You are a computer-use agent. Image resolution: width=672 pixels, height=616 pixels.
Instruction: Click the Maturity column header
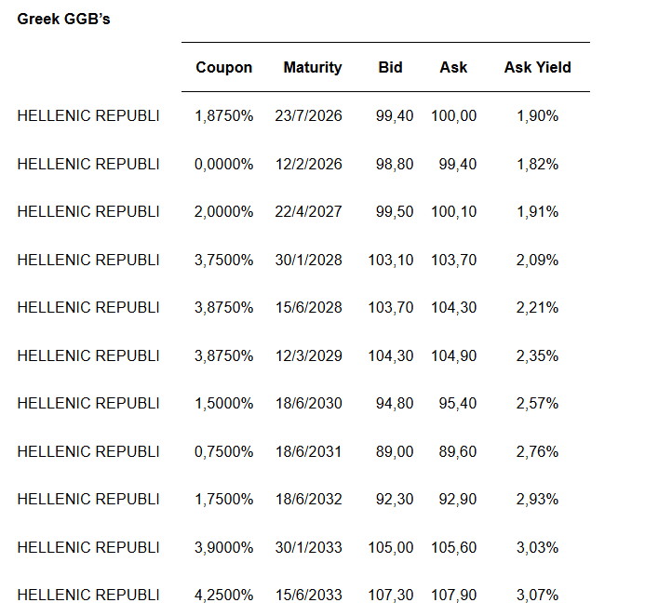[312, 67]
